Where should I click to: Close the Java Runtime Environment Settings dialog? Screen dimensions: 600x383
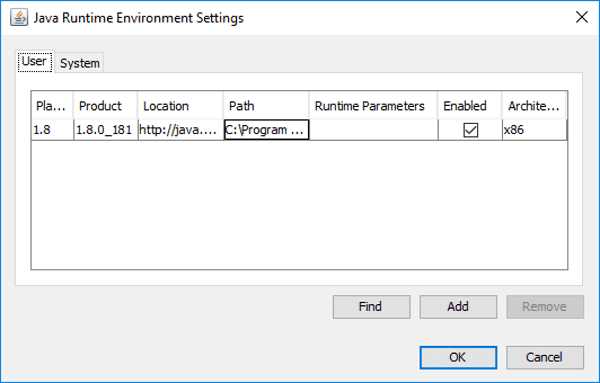point(582,17)
